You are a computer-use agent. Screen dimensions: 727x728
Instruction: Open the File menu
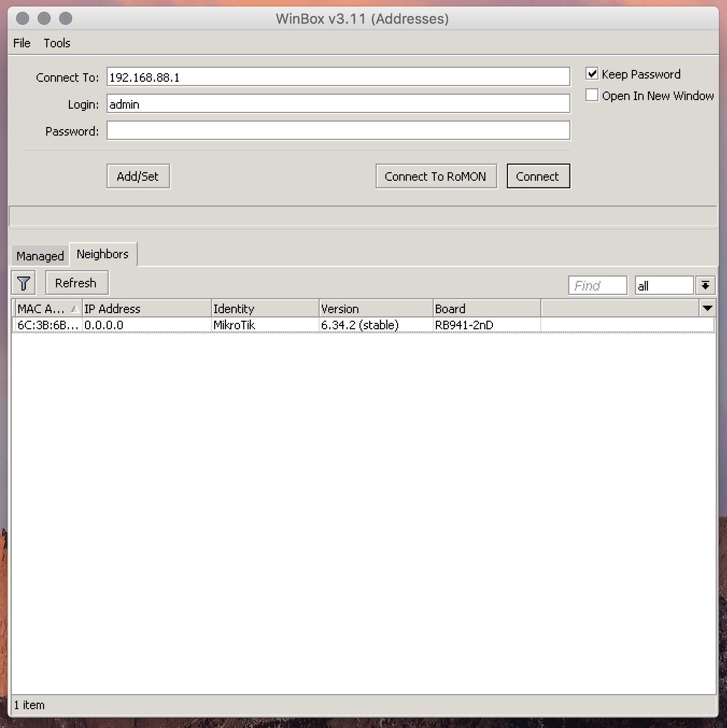tap(22, 43)
